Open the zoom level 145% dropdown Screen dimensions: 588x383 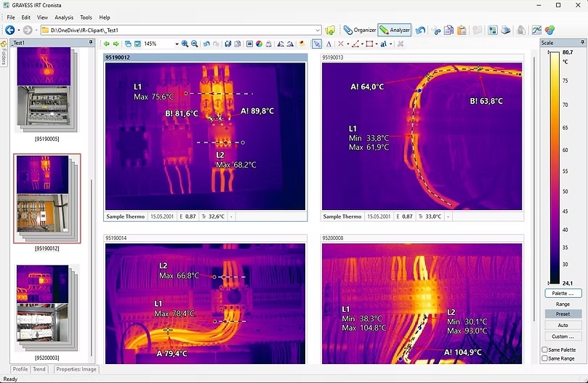click(177, 44)
